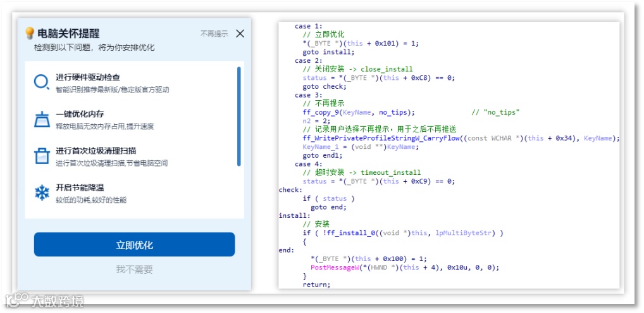644x313 pixels.
Task: Click the comment '// 立即优化' in code
Action: [x=324, y=35]
